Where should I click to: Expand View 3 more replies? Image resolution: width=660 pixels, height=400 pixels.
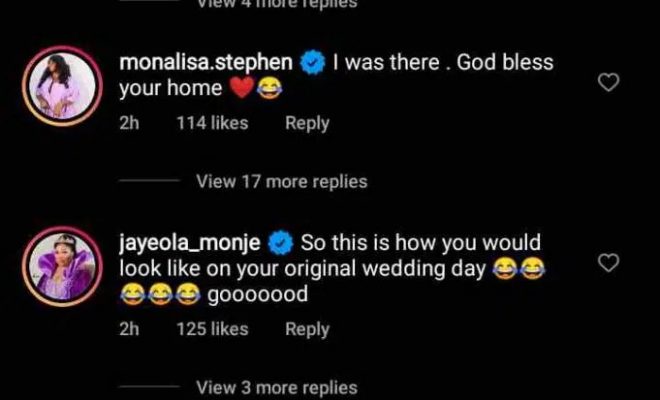277,387
